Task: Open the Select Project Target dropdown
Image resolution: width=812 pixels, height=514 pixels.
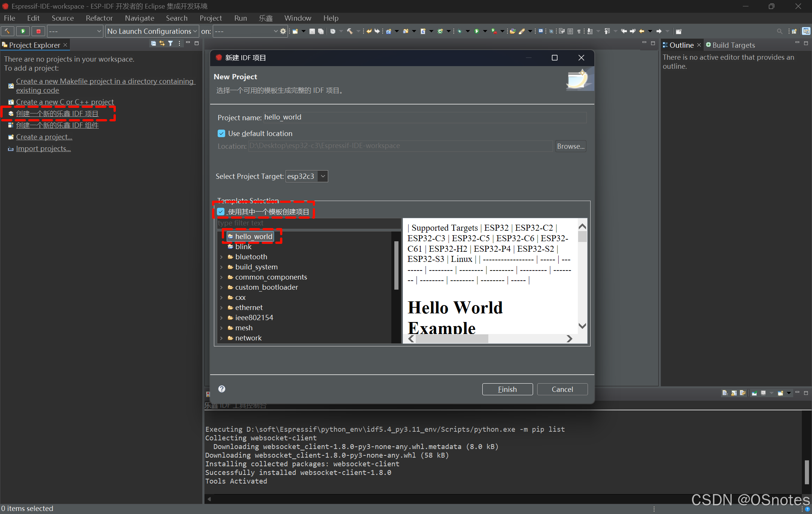Action: coord(323,176)
